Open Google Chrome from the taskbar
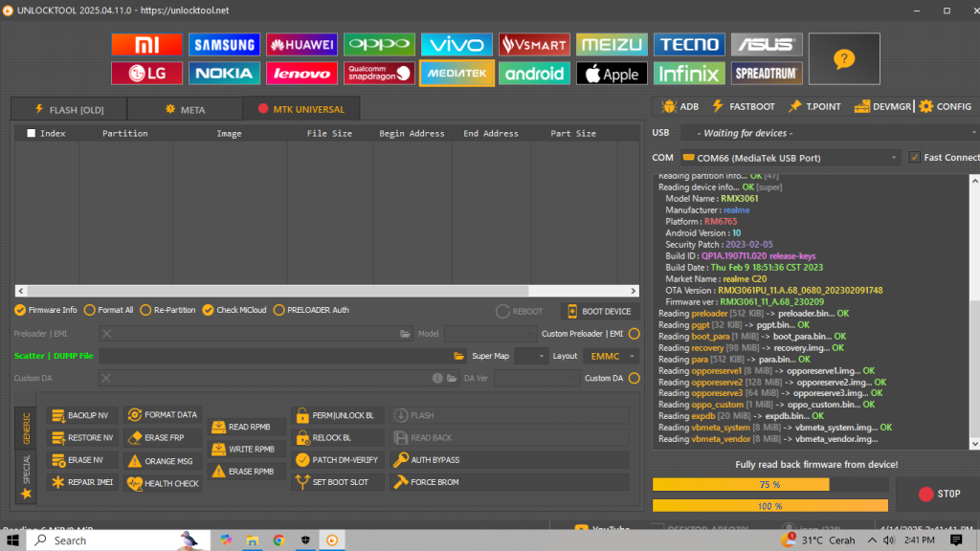This screenshot has width=980, height=551. [278, 540]
